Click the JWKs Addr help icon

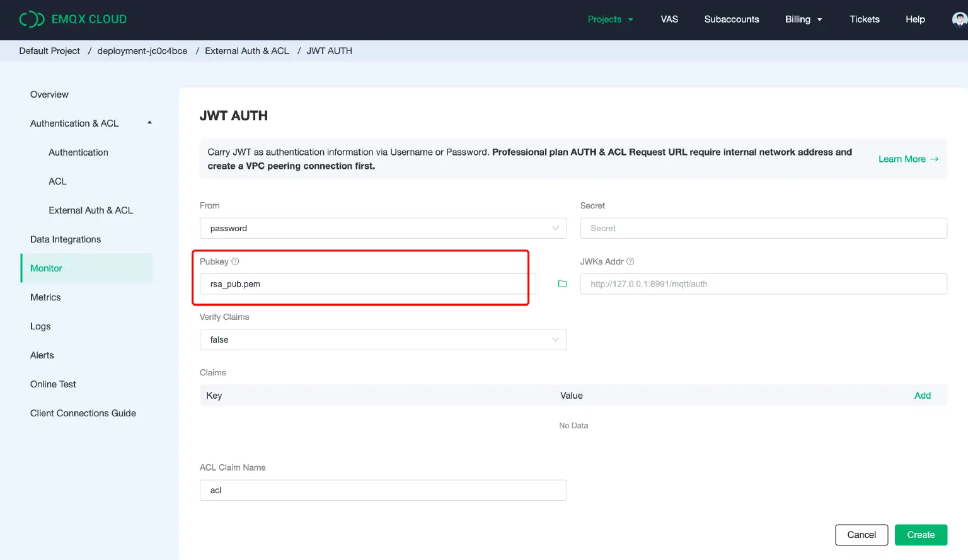coord(630,261)
